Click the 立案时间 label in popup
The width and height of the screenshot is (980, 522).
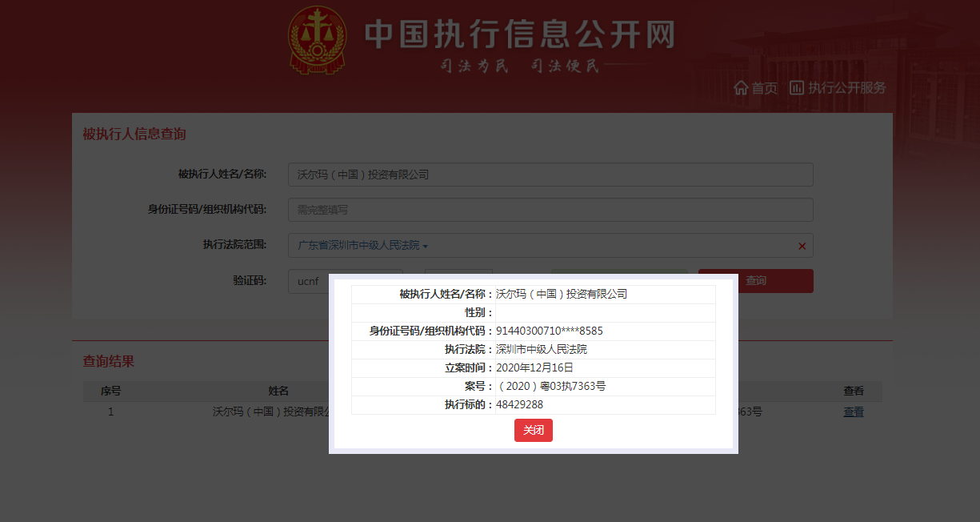(470, 368)
